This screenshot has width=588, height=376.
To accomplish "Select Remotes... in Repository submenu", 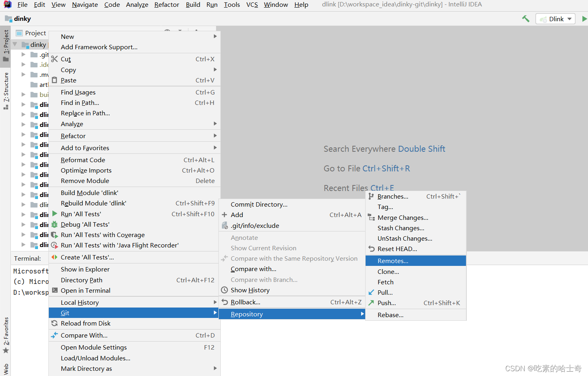I will (416, 261).
